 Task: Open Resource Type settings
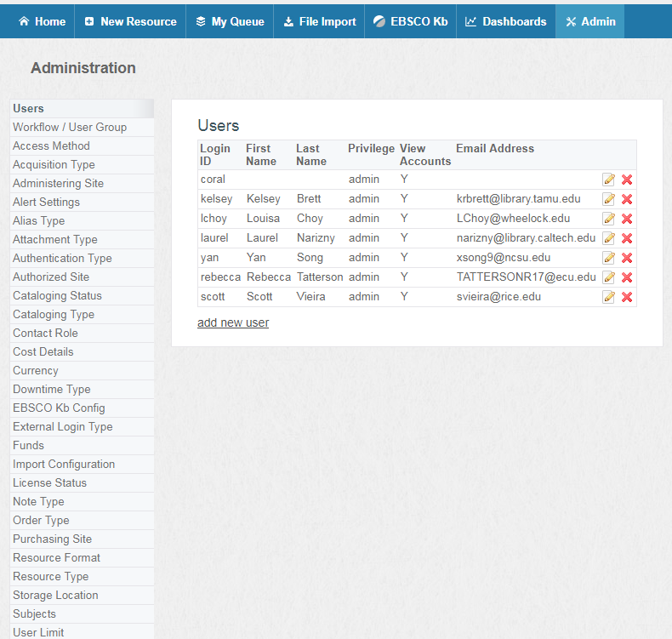point(82,576)
